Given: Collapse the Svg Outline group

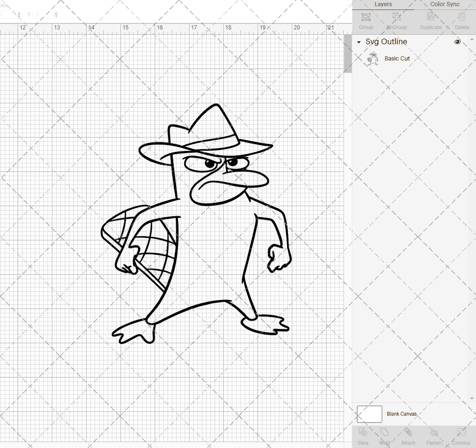Looking at the screenshot, I should click(358, 42).
